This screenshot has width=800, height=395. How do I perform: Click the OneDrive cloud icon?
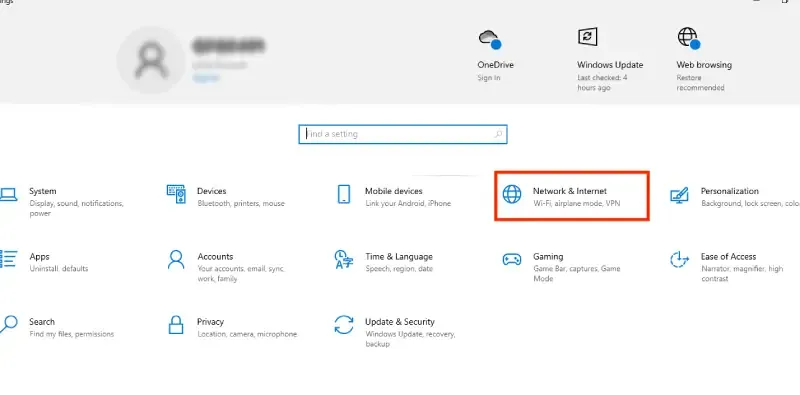(x=489, y=39)
